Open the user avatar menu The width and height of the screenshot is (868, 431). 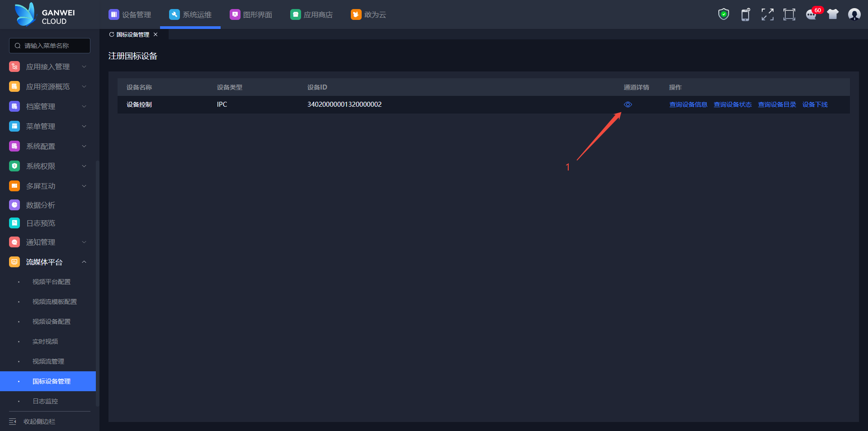854,14
